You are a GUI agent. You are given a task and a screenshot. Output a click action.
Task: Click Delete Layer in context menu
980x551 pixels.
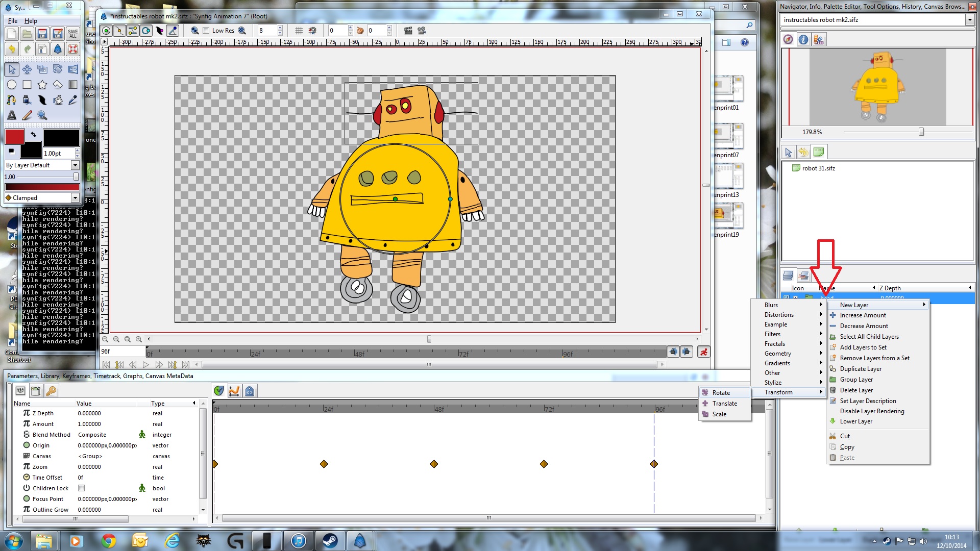click(x=877, y=390)
